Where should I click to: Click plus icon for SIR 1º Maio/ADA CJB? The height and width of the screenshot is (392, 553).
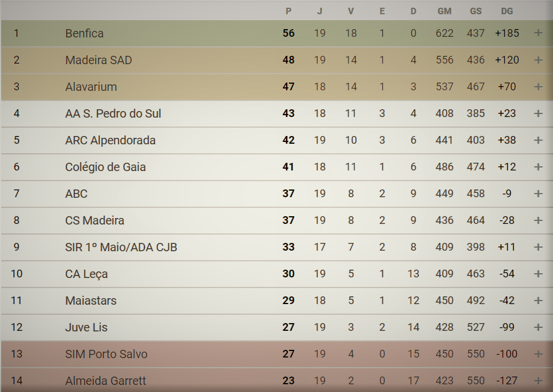coord(538,247)
